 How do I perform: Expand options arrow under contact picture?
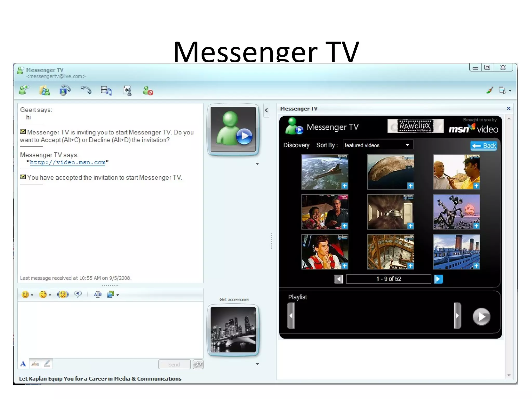pos(257,164)
